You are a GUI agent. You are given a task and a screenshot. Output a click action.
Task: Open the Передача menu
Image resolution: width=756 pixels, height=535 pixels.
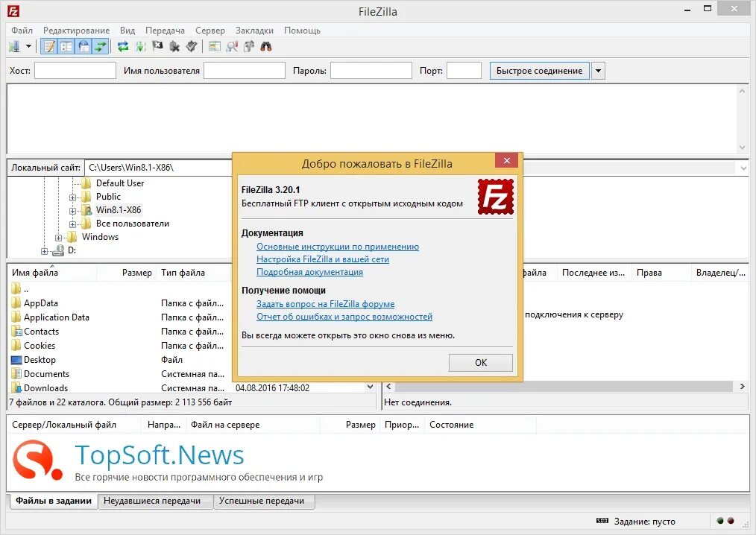coord(165,31)
